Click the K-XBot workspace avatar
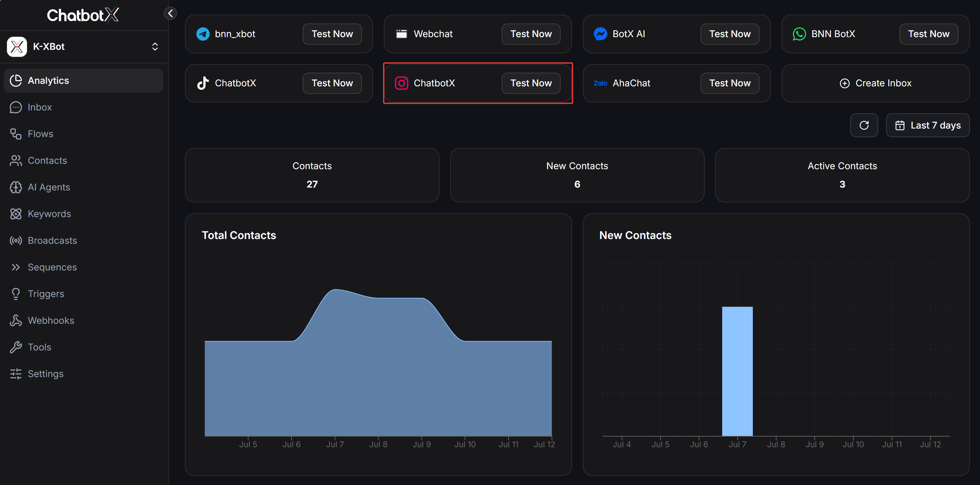 (x=17, y=46)
